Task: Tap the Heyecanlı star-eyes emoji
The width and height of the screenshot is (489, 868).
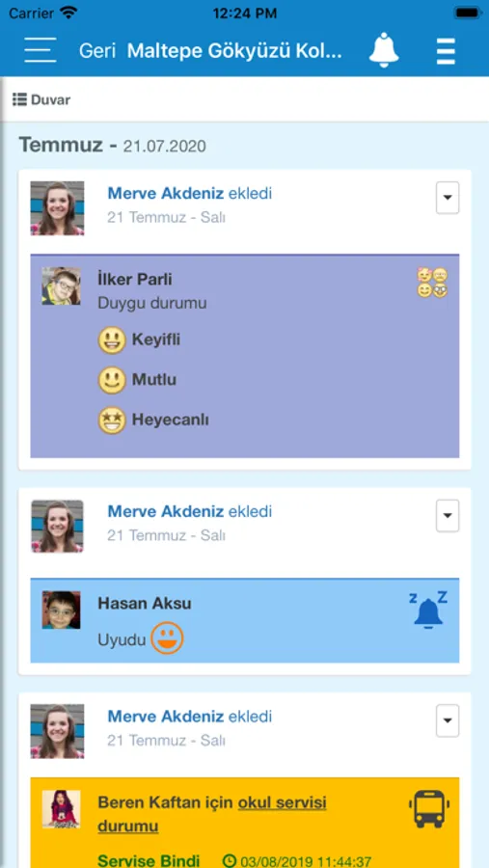Action: coord(112,420)
